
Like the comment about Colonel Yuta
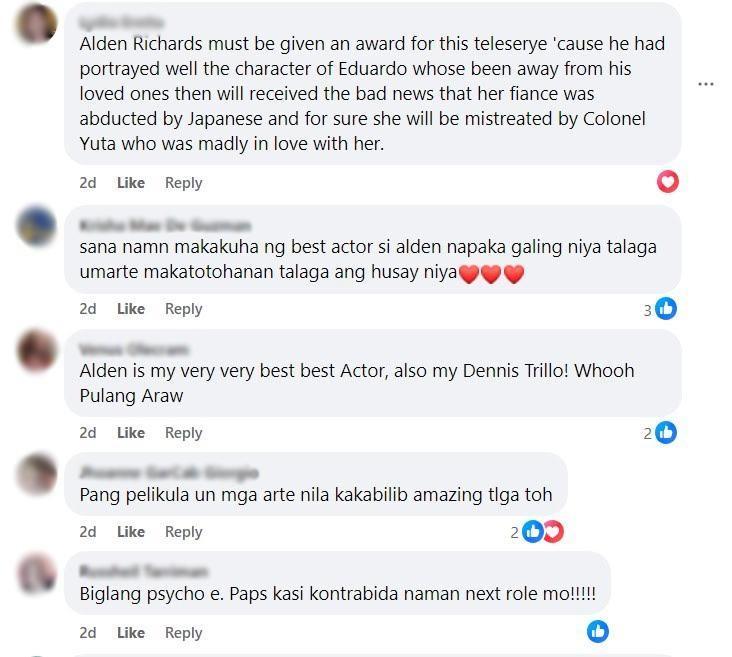[x=131, y=183]
